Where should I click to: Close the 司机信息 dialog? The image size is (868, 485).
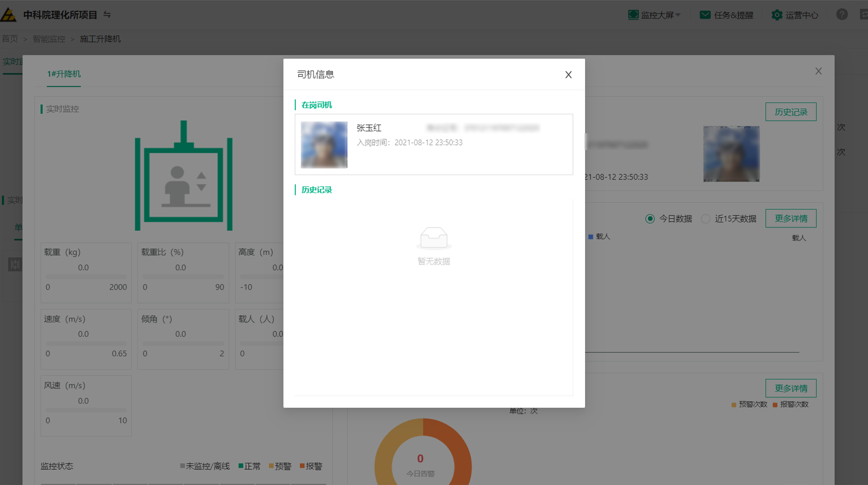pyautogui.click(x=568, y=74)
